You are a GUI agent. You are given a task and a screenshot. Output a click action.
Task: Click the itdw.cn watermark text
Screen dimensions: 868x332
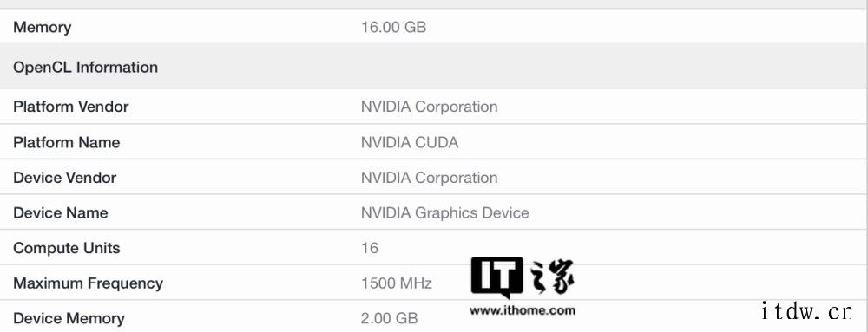(x=805, y=311)
